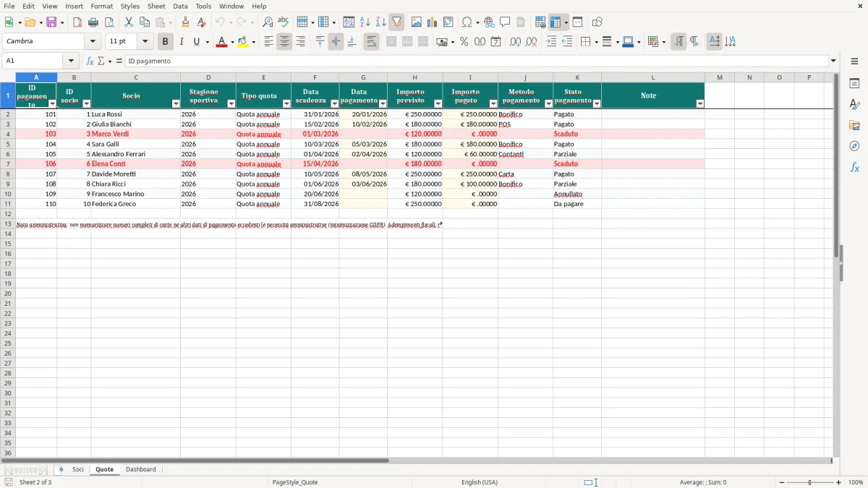Toggle the AutoFilter funnel button
Screen dimensions: 868x488
[396, 22]
